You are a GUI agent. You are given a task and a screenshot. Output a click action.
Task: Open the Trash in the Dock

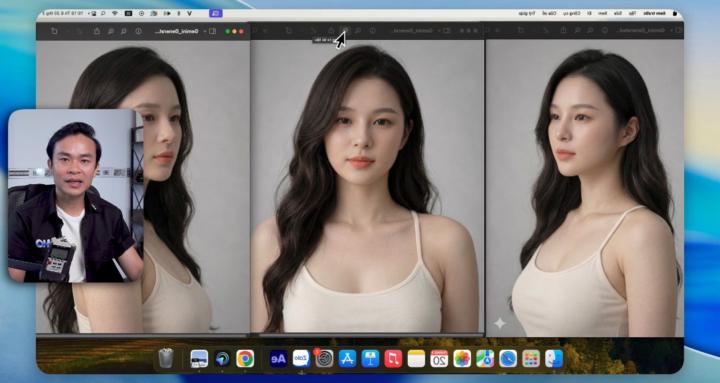[166, 358]
